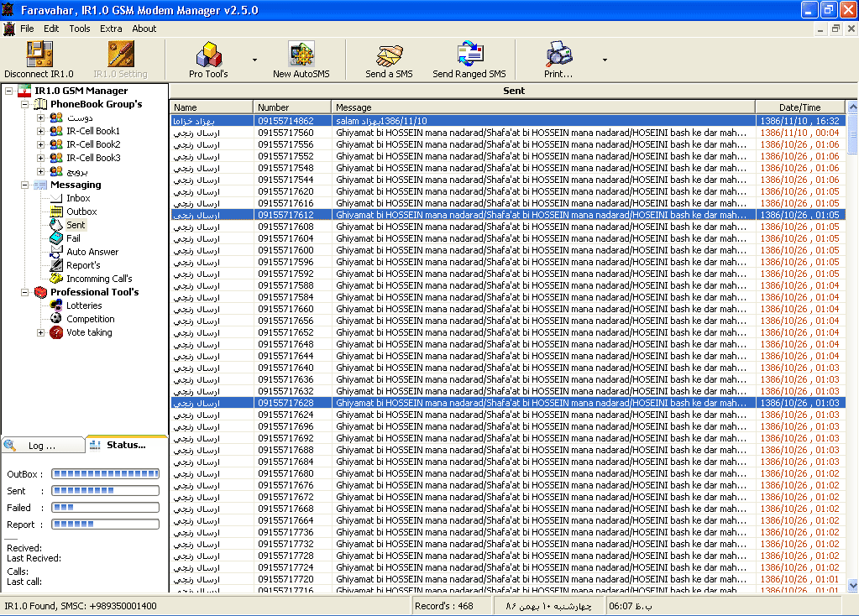Image resolution: width=859 pixels, height=616 pixels.
Task: Open the Extra menu
Action: tap(111, 29)
